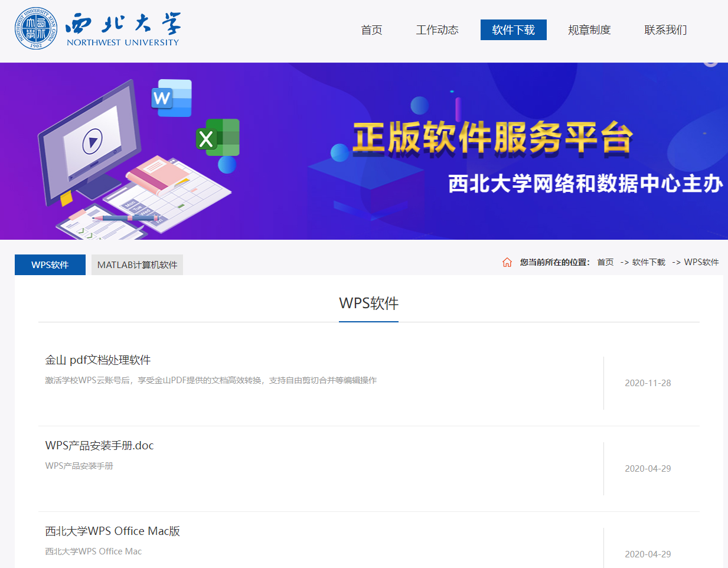This screenshot has height=568, width=728.
Task: Click WPS软件 at the breadcrumb end
Action: [701, 262]
